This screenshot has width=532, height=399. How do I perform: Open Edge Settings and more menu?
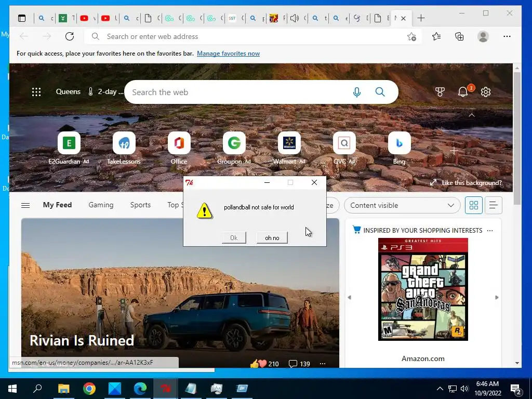(x=507, y=36)
